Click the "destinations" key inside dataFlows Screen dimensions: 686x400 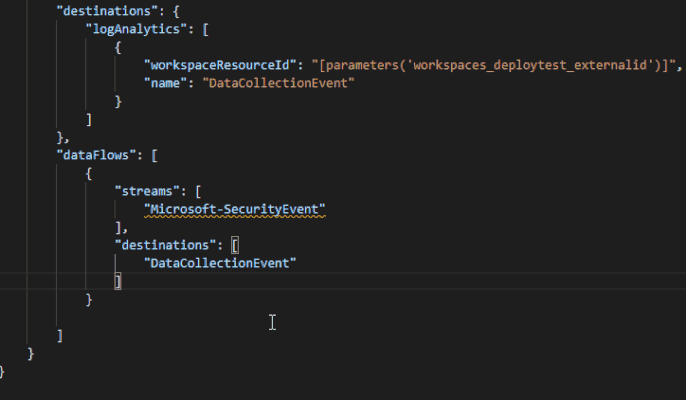coord(165,245)
